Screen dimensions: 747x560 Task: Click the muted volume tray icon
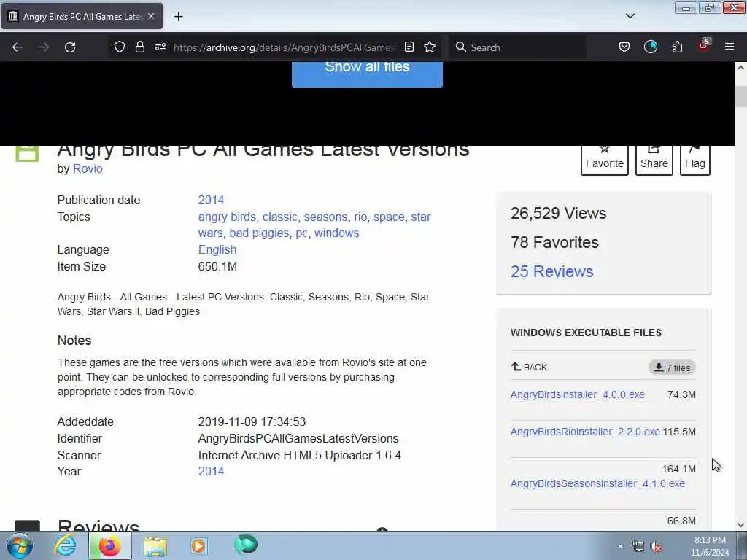pos(656,547)
